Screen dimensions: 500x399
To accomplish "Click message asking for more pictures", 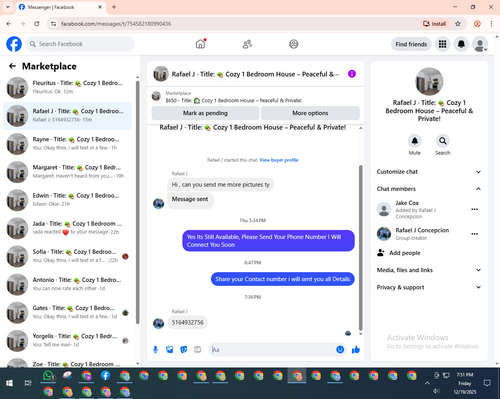I will (220, 184).
